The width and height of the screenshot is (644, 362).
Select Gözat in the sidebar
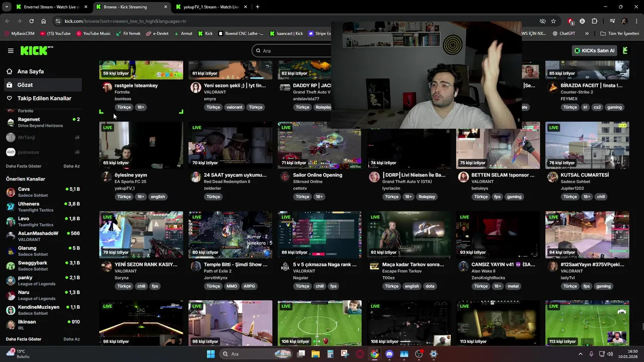[x=43, y=85]
